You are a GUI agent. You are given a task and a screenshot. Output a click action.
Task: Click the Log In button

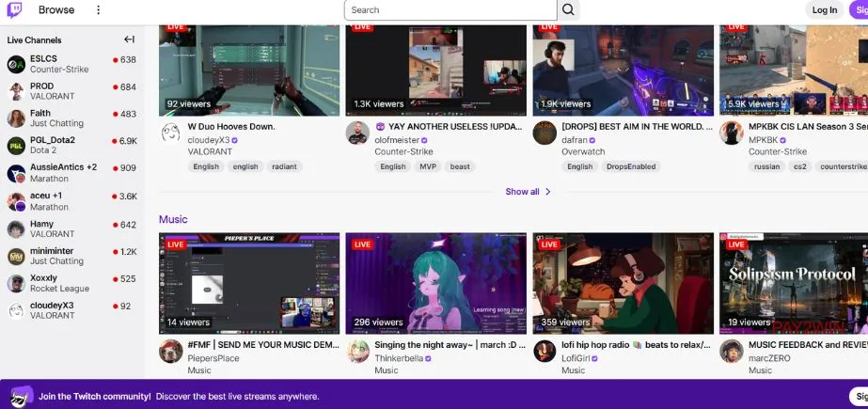pos(824,10)
